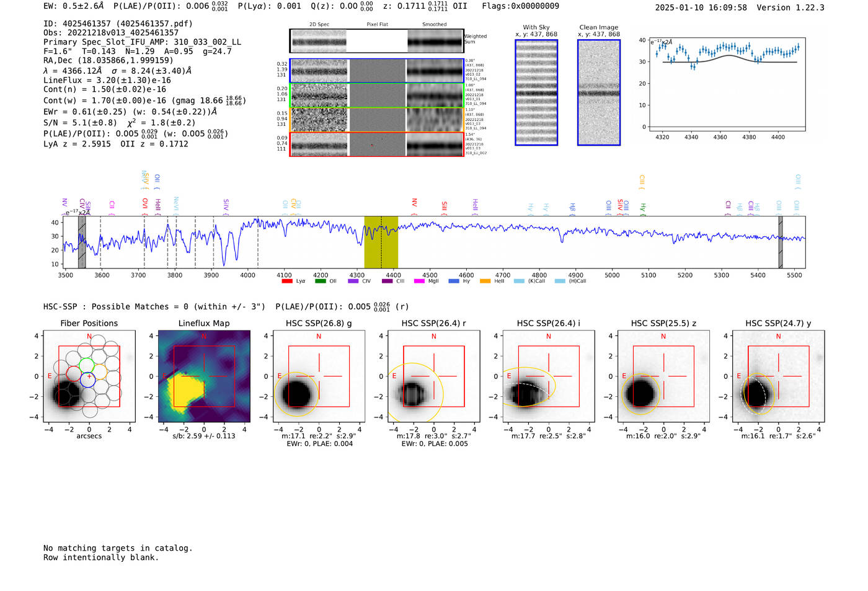Click the "No matching targets in catalog." message
This screenshot has height=591, width=868.
(x=118, y=548)
